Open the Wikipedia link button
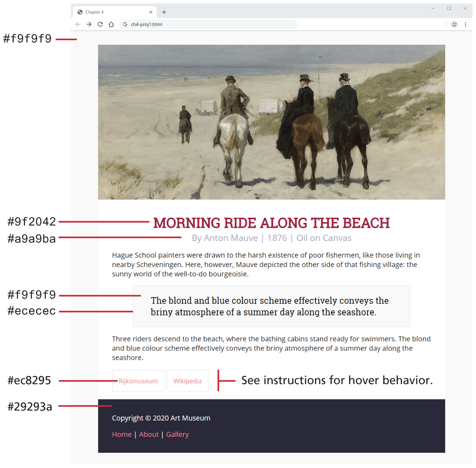 point(188,381)
